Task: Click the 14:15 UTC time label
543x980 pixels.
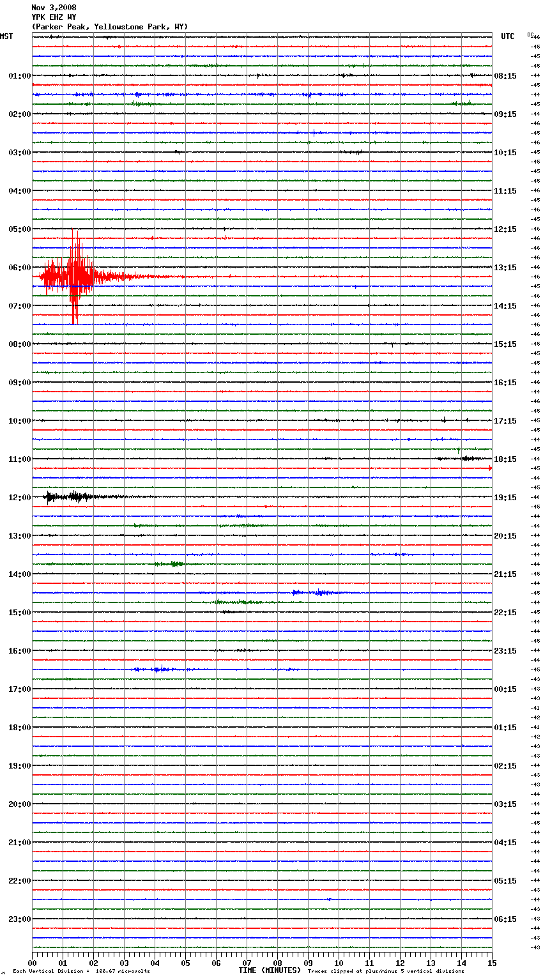Action: [505, 306]
